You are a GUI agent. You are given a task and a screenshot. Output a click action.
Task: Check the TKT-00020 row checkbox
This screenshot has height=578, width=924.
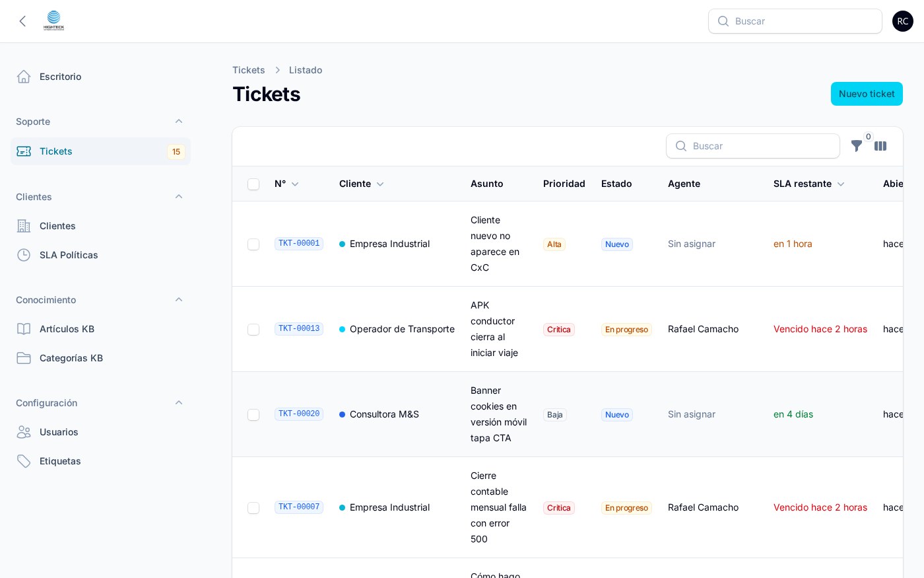pos(253,415)
